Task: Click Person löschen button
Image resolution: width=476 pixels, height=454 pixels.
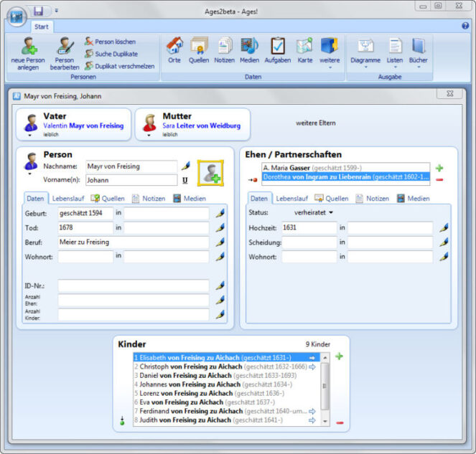Action: pyautogui.click(x=110, y=42)
